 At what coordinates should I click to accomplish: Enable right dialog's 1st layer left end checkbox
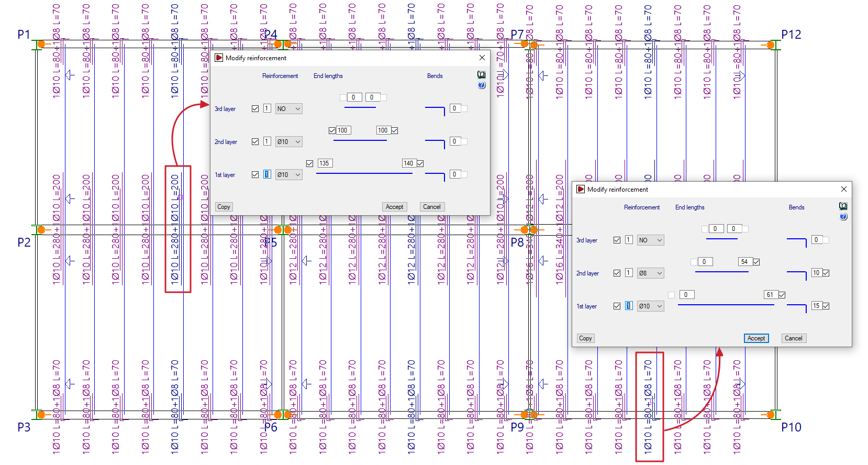[x=672, y=295]
